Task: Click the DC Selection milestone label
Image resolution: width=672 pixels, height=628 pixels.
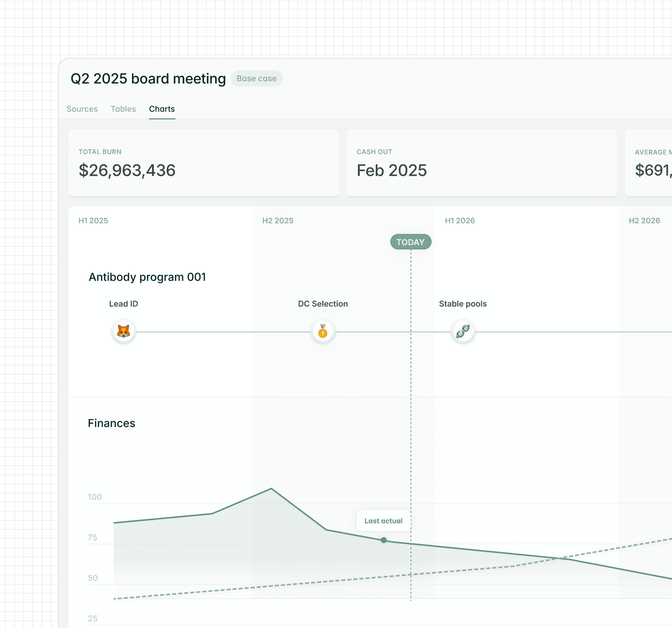Action: click(323, 304)
